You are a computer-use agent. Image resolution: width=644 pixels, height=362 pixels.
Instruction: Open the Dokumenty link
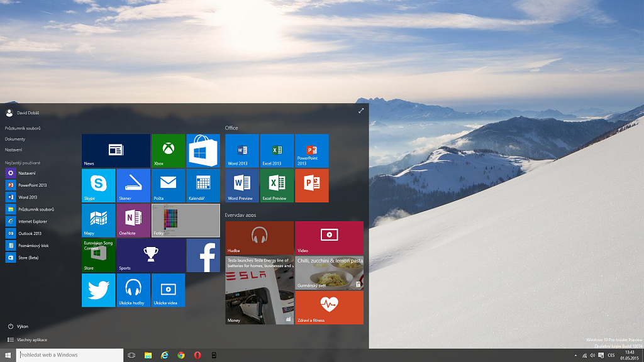pyautogui.click(x=15, y=139)
